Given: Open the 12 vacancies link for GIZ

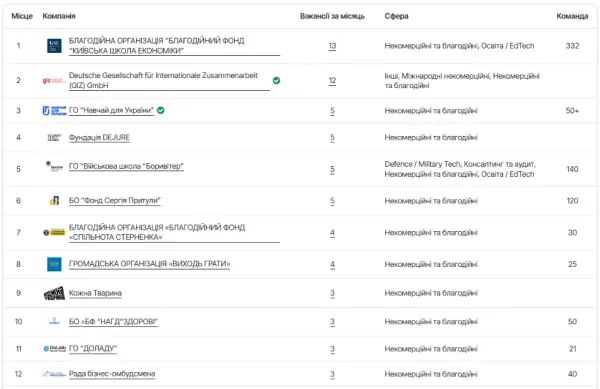Looking at the screenshot, I should (332, 81).
